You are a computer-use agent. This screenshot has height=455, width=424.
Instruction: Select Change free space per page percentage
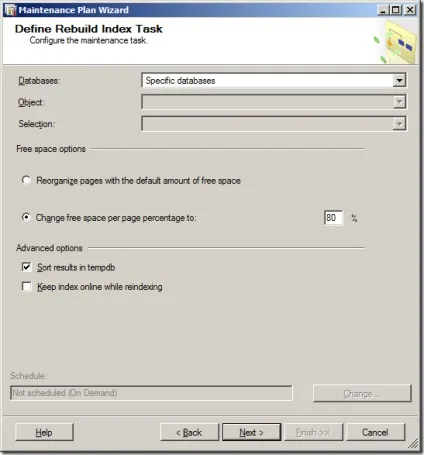26,217
